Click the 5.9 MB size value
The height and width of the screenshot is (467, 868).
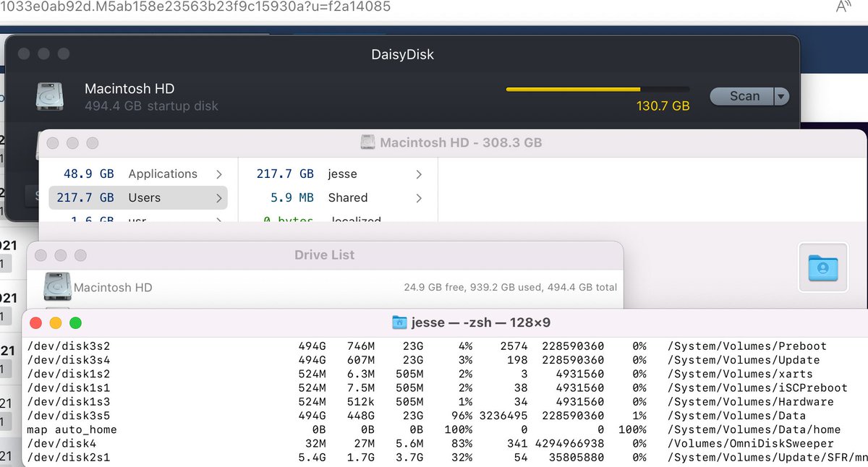click(291, 197)
